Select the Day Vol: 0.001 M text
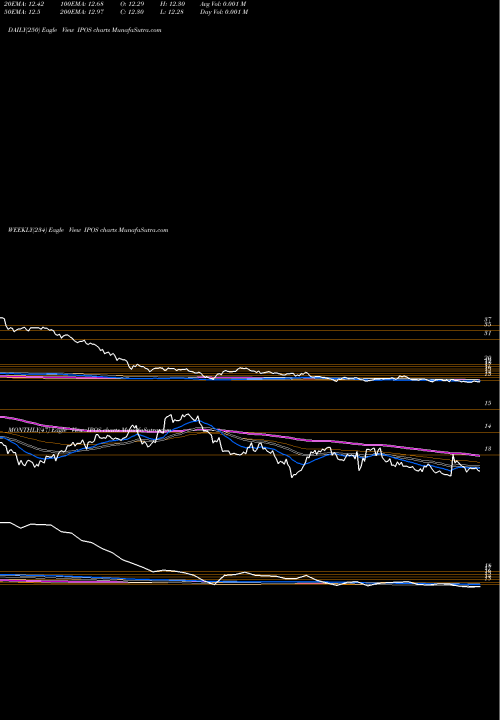Screen dimensions: 500x720 click(224, 12)
